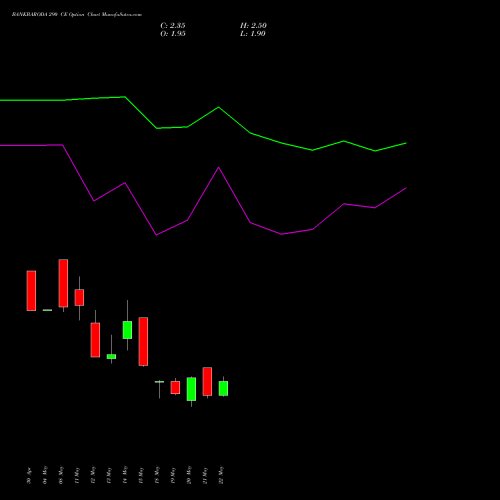Select the 20 May date label
The height and width of the screenshot is (500, 500).
coord(189,475)
